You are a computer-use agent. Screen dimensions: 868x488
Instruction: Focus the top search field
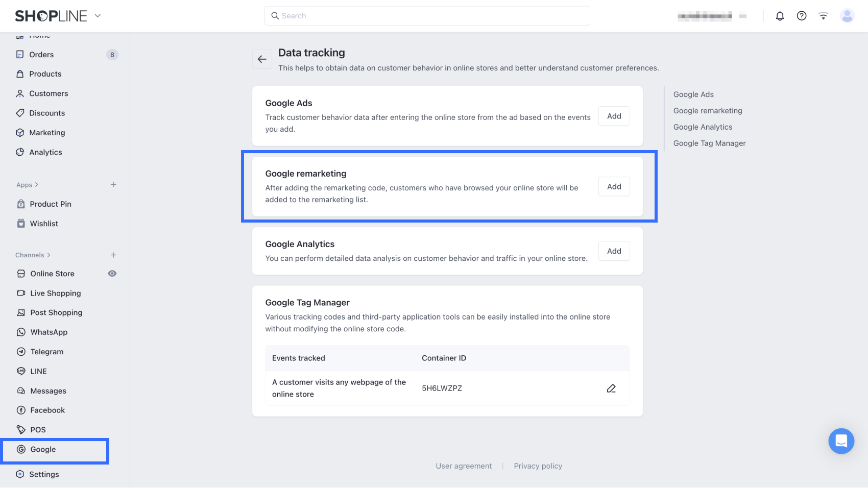427,16
